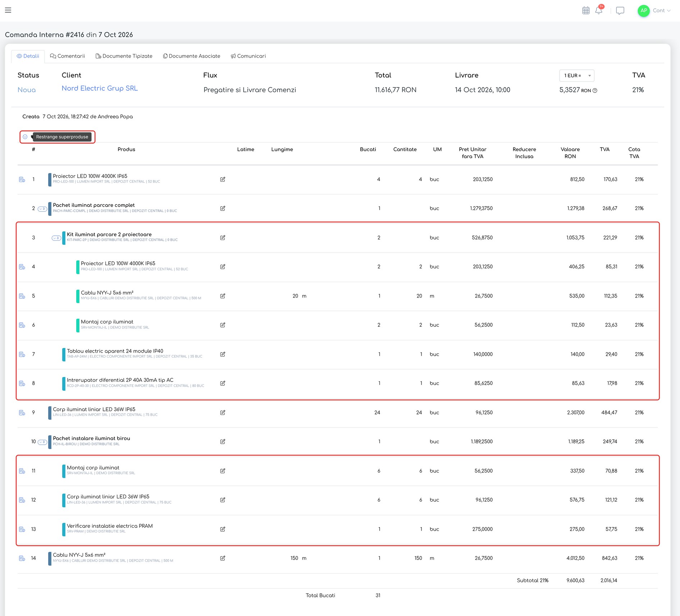Image resolution: width=680 pixels, height=616 pixels.
Task: Collapse the Pachet instalare iluminat birou bundle
Action: [42, 442]
